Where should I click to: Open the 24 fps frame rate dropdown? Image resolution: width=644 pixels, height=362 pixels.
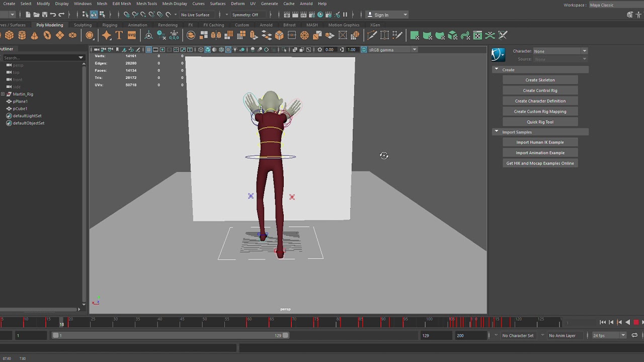pos(609,335)
